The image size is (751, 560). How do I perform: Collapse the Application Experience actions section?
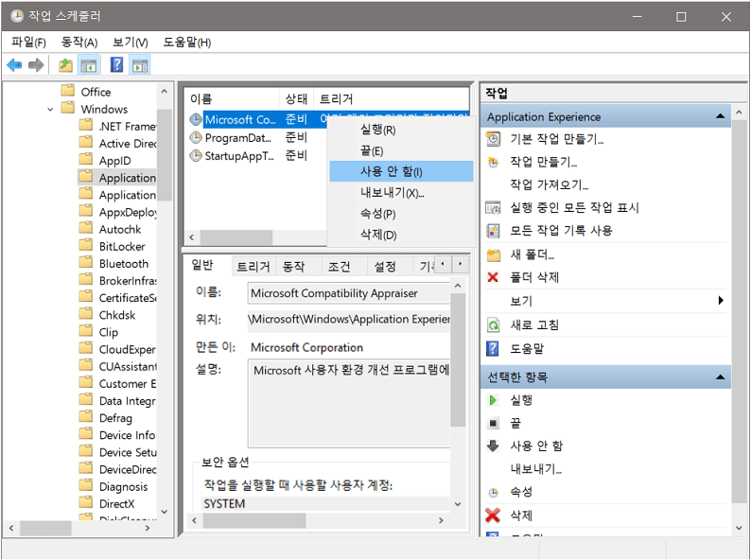[720, 116]
